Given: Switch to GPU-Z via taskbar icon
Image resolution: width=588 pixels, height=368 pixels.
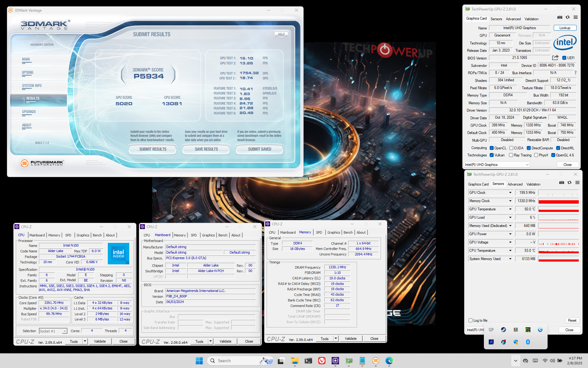Looking at the screenshot, I should (x=349, y=361).
